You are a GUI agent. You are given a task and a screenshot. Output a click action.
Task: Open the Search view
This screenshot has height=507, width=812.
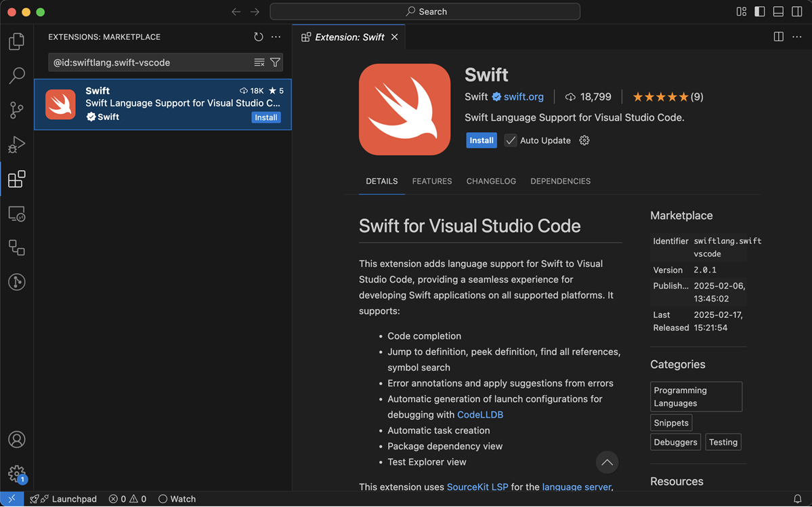(16, 75)
